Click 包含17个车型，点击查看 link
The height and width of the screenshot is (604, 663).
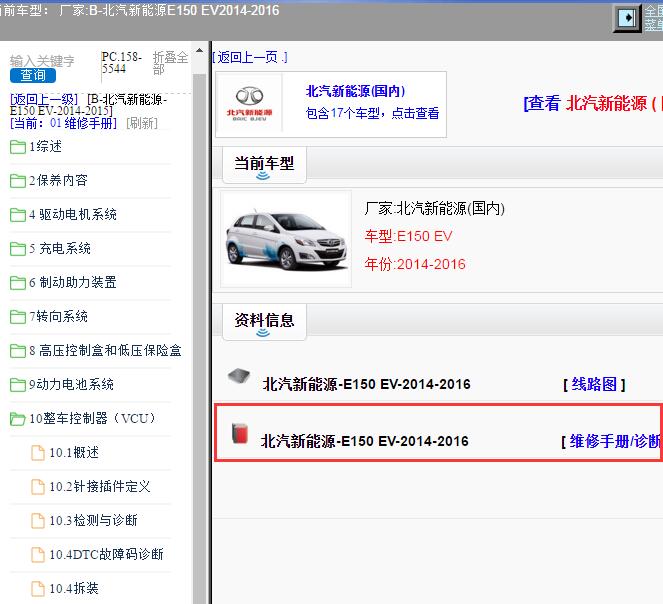(372, 113)
